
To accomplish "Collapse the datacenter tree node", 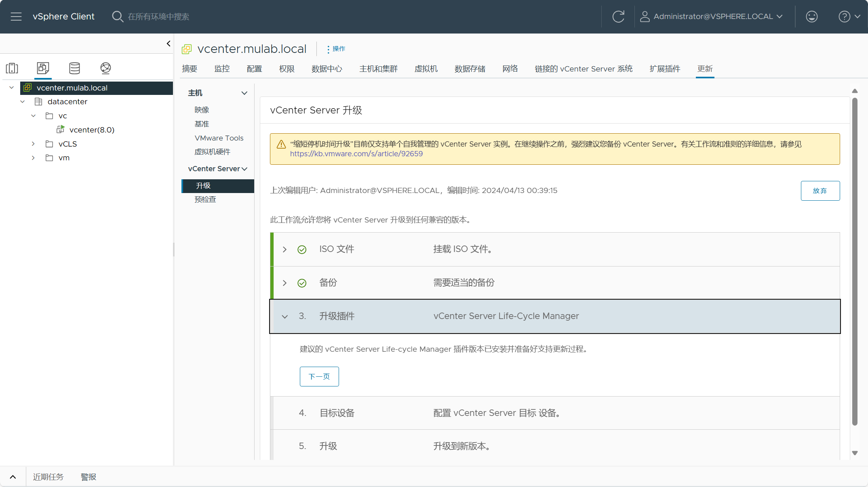I will [x=23, y=102].
